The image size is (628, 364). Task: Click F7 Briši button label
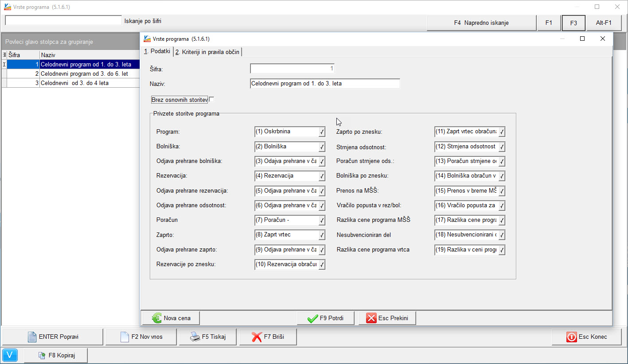274,337
